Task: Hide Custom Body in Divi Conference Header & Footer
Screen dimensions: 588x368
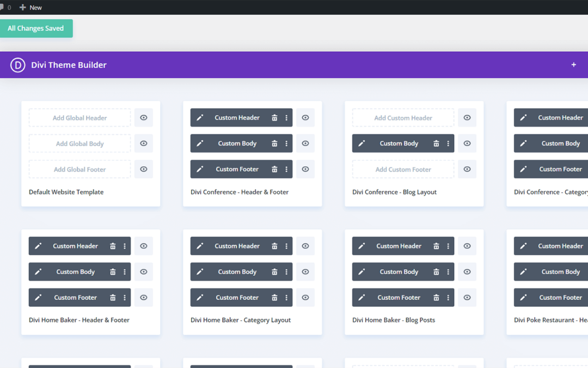Action: [x=305, y=143]
